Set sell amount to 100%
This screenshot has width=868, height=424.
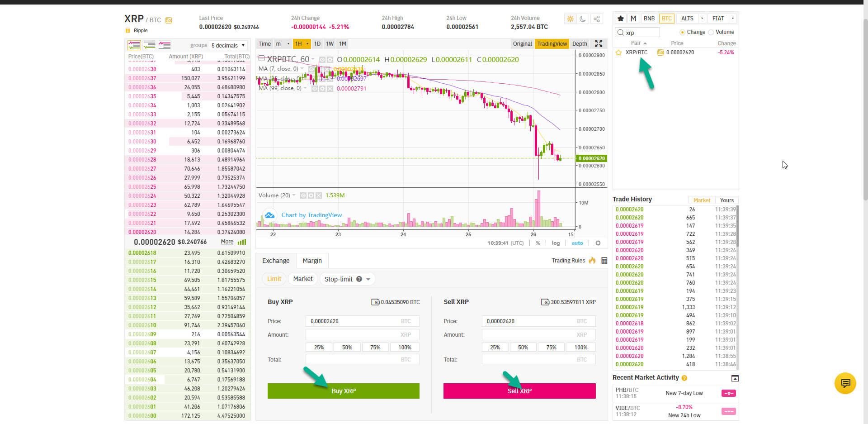tap(581, 348)
